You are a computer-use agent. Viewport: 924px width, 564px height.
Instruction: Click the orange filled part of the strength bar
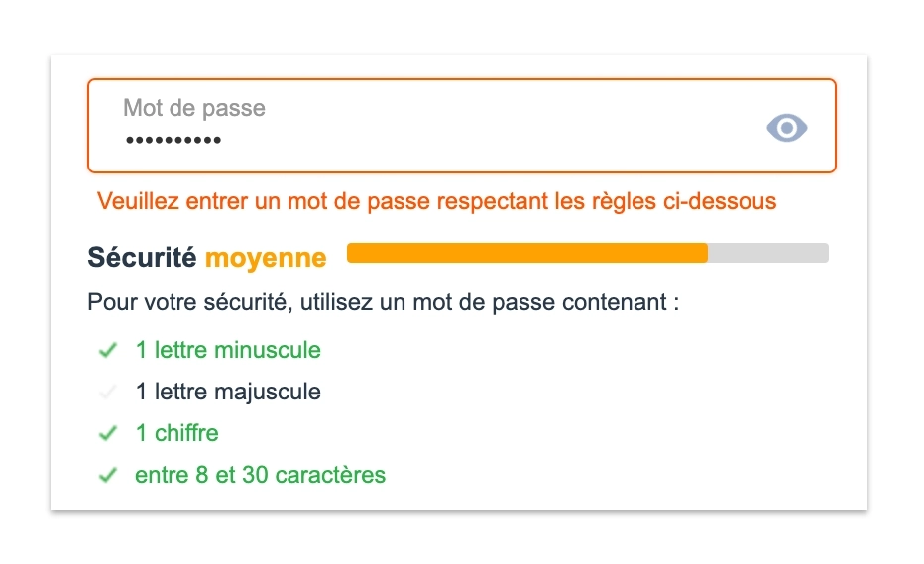tap(526, 253)
